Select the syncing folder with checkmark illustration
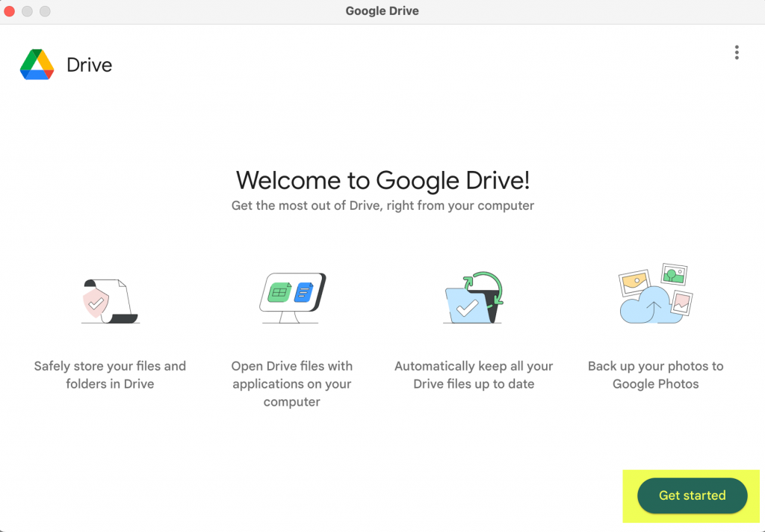Viewport: 765px width, 532px height. click(x=474, y=297)
